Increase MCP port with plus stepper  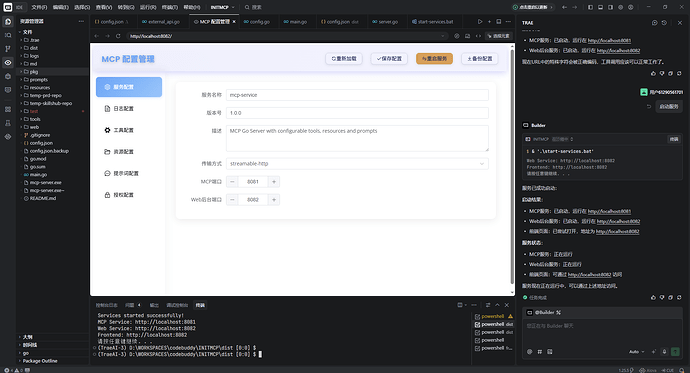pyautogui.click(x=274, y=182)
